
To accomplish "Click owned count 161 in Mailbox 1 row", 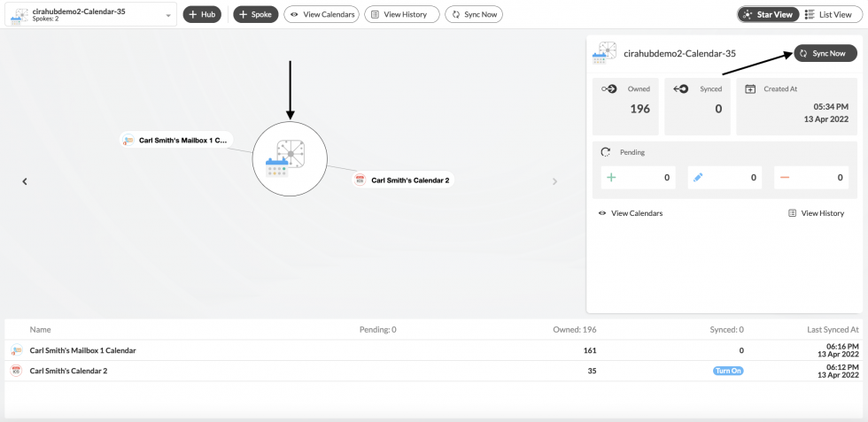I will pos(590,350).
